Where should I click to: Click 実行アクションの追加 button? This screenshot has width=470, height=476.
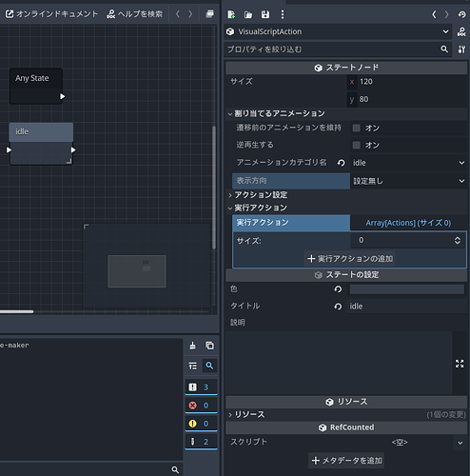pos(350,259)
